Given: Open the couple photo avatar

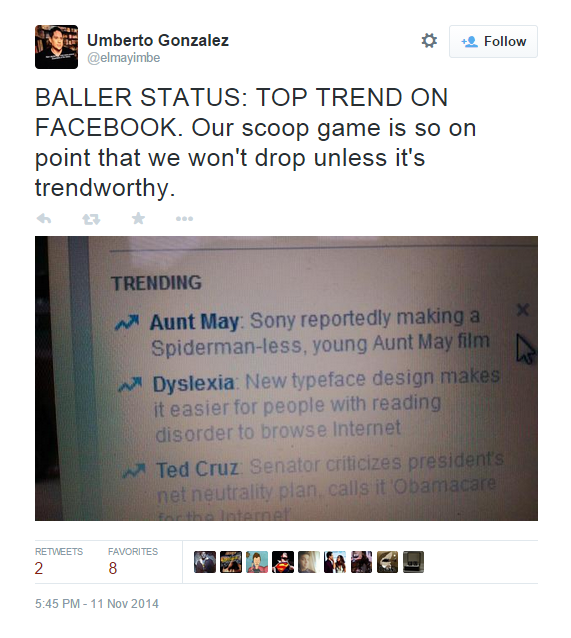Looking at the screenshot, I should (335, 562).
